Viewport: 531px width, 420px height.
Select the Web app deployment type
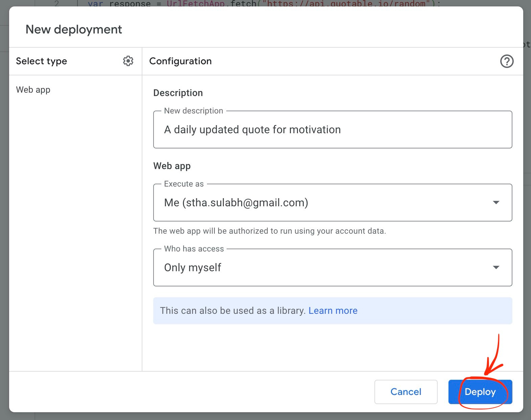pos(33,90)
